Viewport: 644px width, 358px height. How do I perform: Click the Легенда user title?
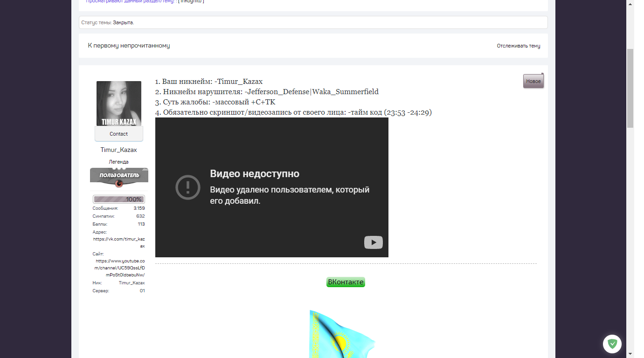(x=119, y=162)
